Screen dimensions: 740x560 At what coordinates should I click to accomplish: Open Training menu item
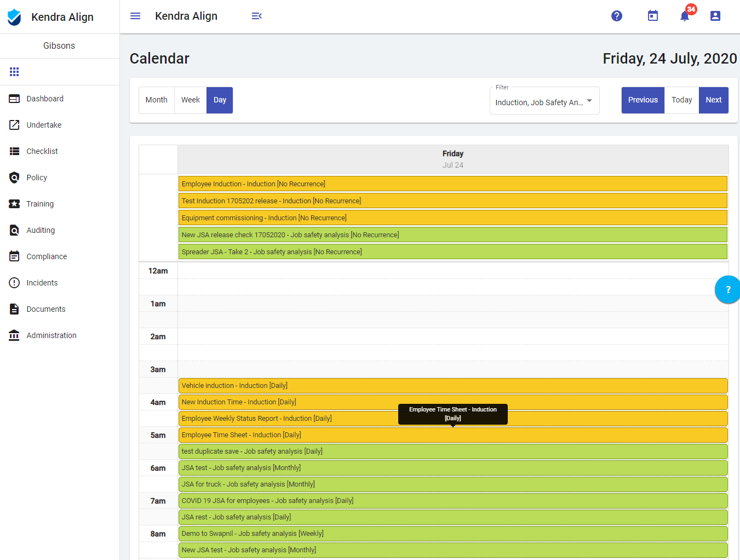tap(60, 204)
